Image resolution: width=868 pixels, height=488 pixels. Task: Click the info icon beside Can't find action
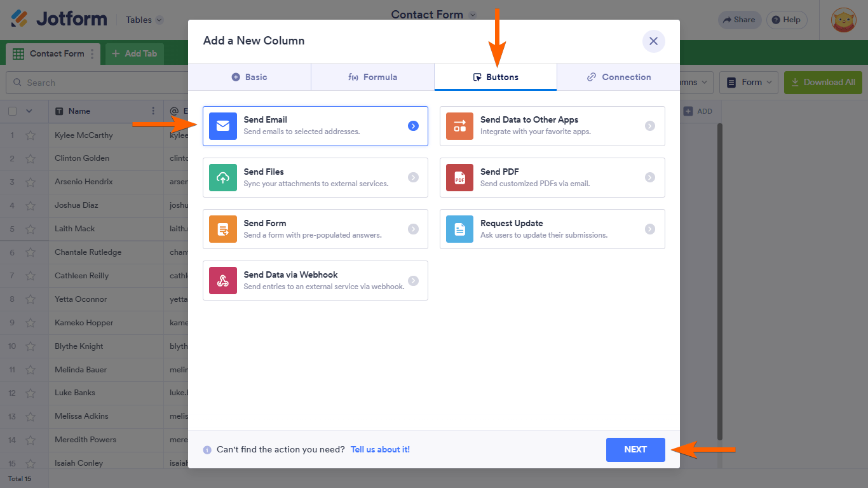[x=207, y=450]
